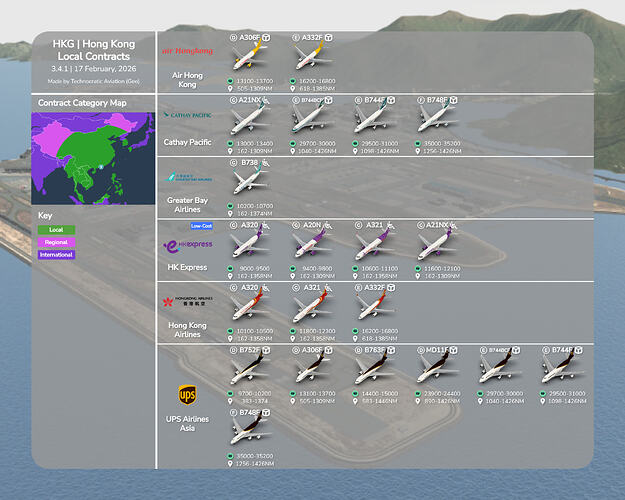Click size class circle before UPS B748F
The height and width of the screenshot is (500, 625).
234,413
